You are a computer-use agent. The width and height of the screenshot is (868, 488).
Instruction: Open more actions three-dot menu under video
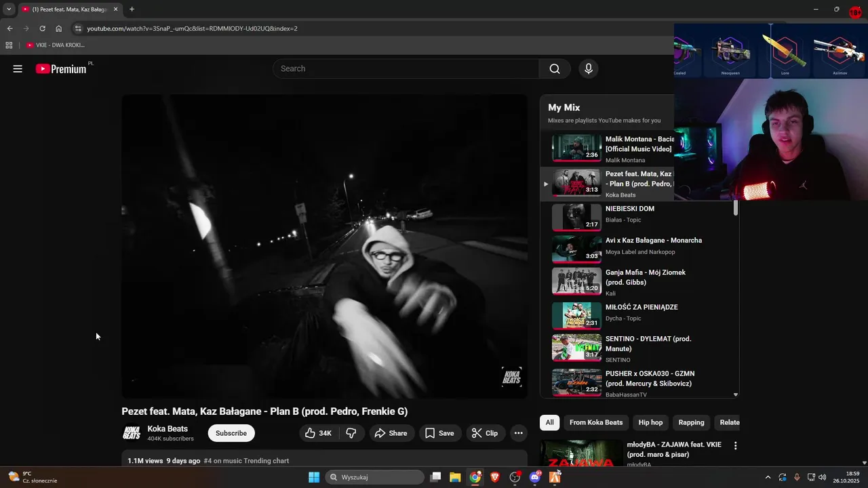[518, 433]
